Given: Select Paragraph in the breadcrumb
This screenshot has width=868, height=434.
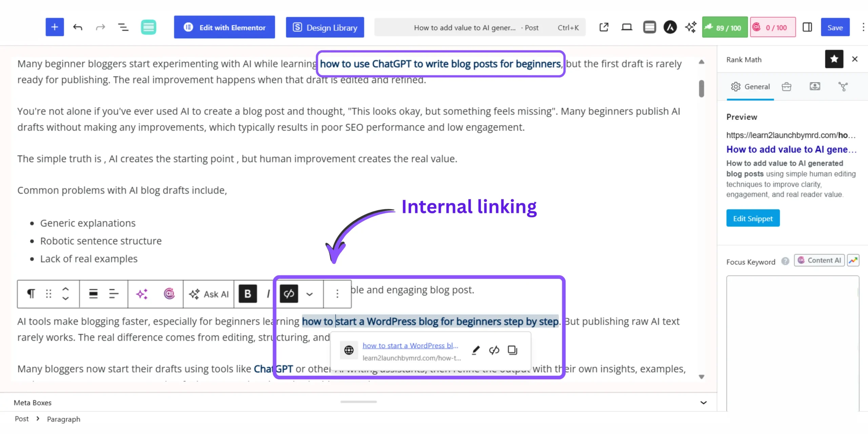Looking at the screenshot, I should coord(63,419).
